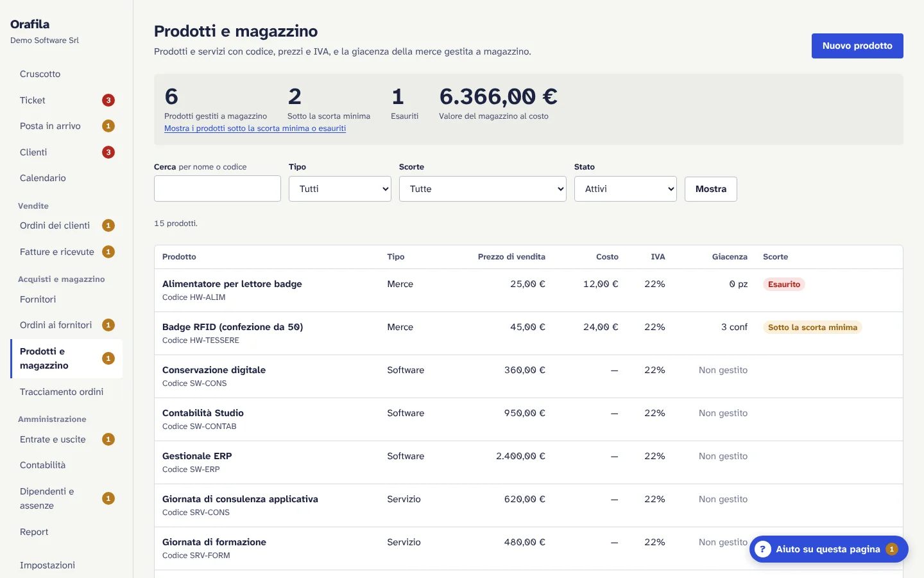The width and height of the screenshot is (924, 578).
Task: Open Ordini ai fornitori page
Action: pyautogui.click(x=67, y=325)
